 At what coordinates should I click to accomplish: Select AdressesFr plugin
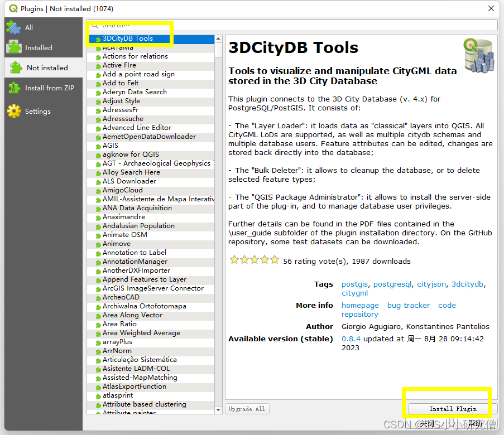click(151, 110)
